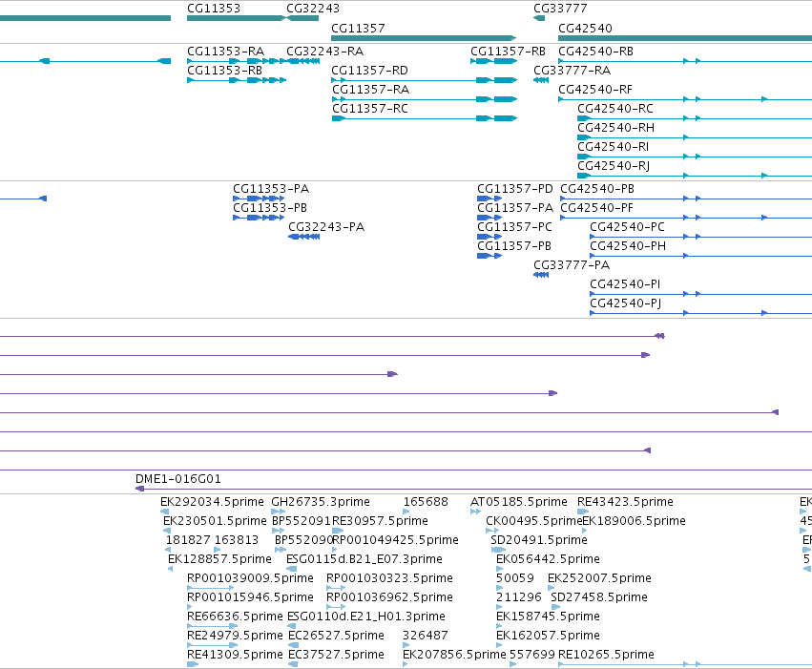Select protein CG11357-PA
Viewport: 812px width, 669px height.
click(515, 208)
